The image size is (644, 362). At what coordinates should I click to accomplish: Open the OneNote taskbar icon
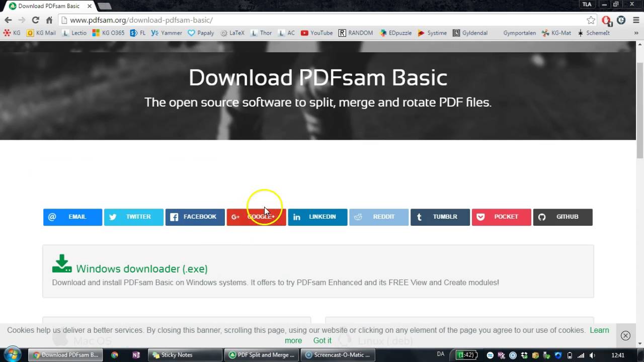point(136,355)
